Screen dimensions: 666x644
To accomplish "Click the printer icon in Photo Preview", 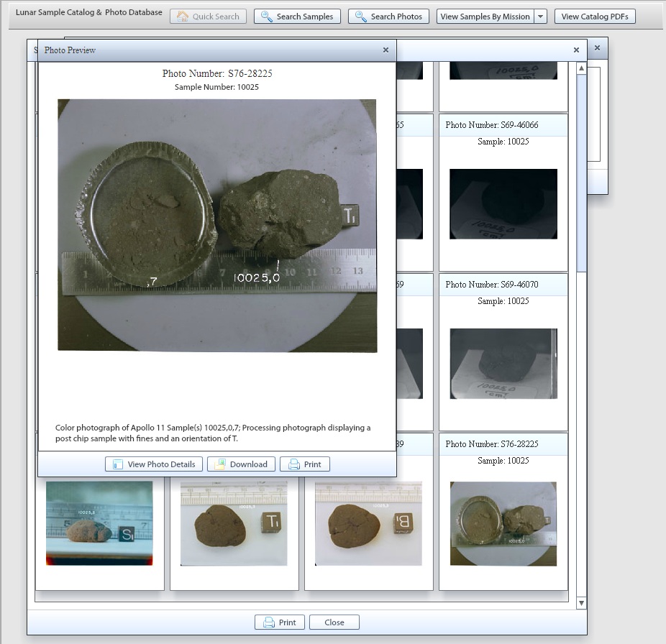I will pos(293,464).
